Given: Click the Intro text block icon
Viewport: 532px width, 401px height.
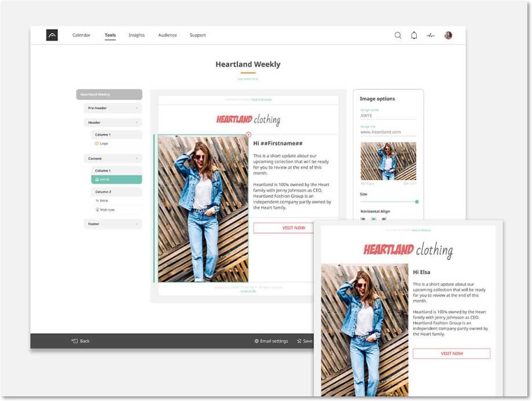Looking at the screenshot, I should tap(97, 200).
